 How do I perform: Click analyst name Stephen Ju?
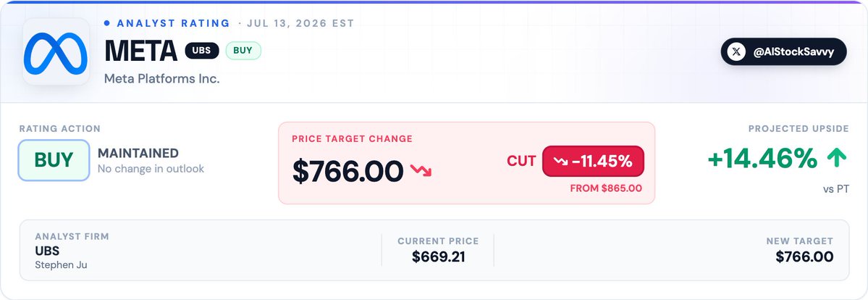pos(61,265)
